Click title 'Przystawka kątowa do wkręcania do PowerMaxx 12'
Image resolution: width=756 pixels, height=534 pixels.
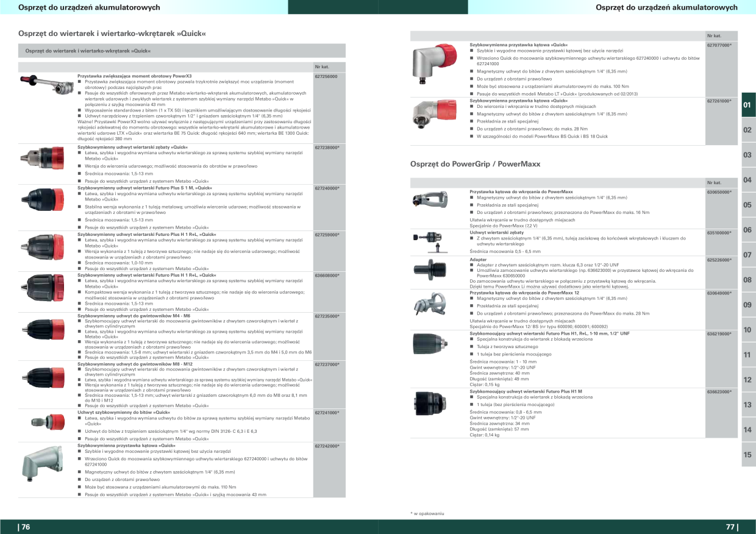[524, 293]
